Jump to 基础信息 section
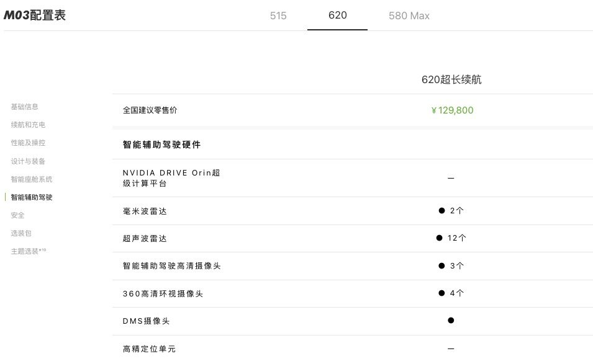The height and width of the screenshot is (364, 593). (x=24, y=107)
